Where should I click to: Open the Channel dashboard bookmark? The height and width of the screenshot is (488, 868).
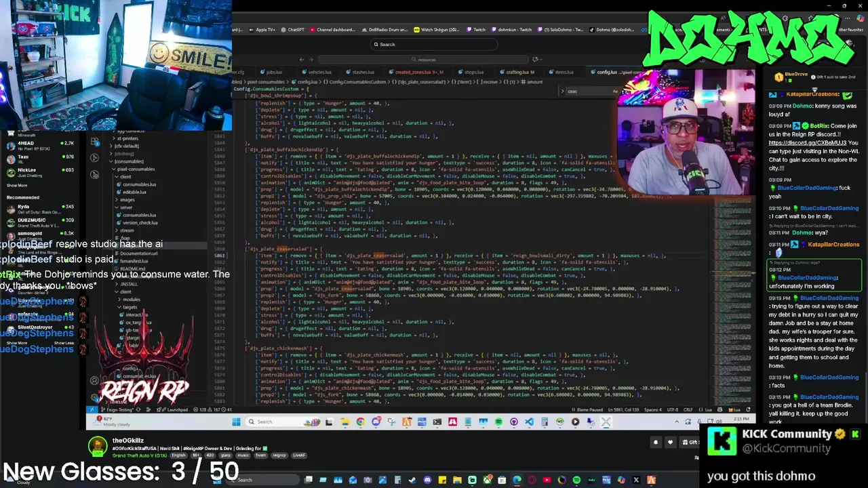click(333, 30)
